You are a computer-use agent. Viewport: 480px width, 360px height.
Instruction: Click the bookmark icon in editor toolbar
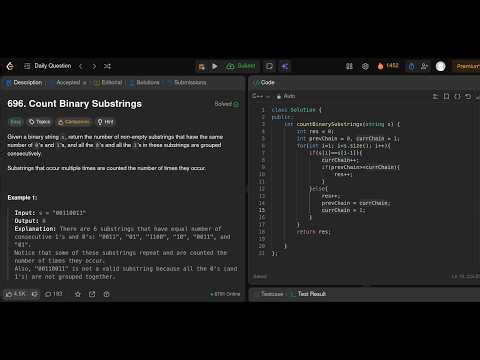click(x=447, y=97)
